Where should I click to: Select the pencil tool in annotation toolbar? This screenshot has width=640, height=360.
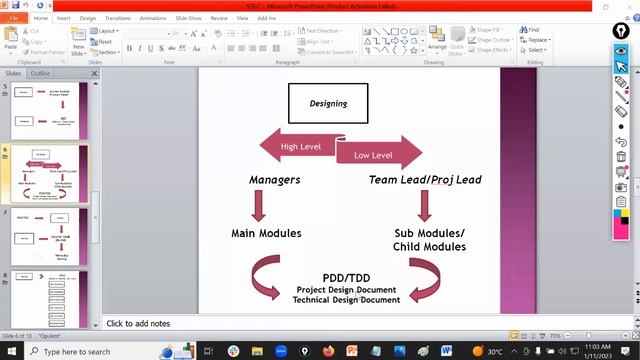click(x=621, y=82)
